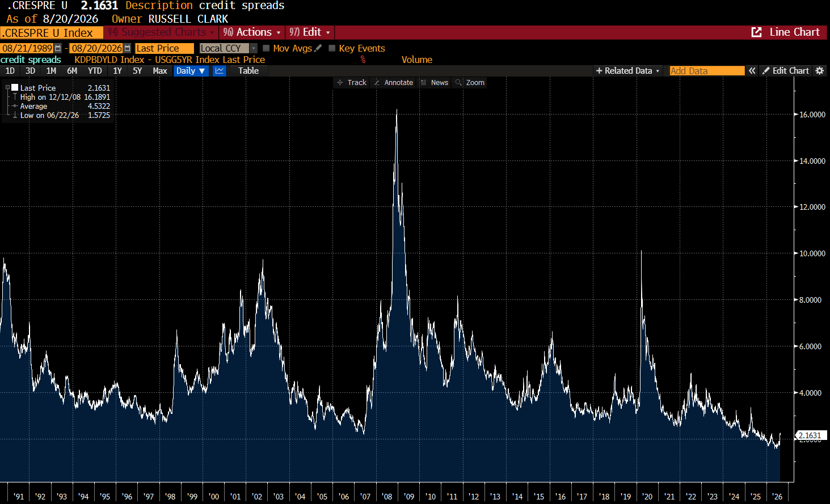Click the 'As of 8/20/2026' date text
Image resolution: width=830 pixels, height=504 pixels.
pyautogui.click(x=52, y=19)
